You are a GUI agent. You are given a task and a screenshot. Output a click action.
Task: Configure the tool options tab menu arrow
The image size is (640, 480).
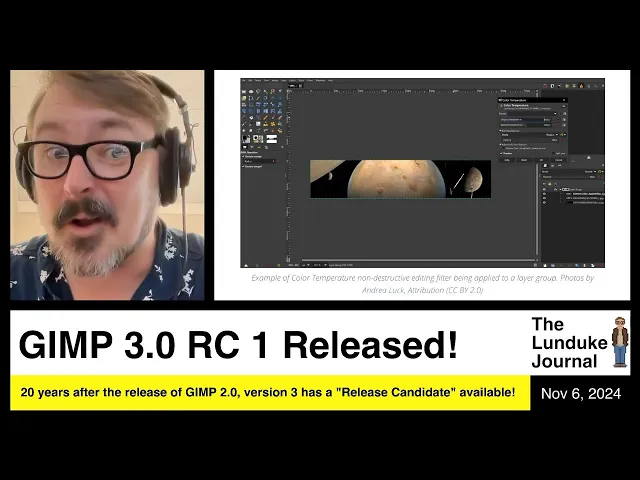tap(282, 147)
